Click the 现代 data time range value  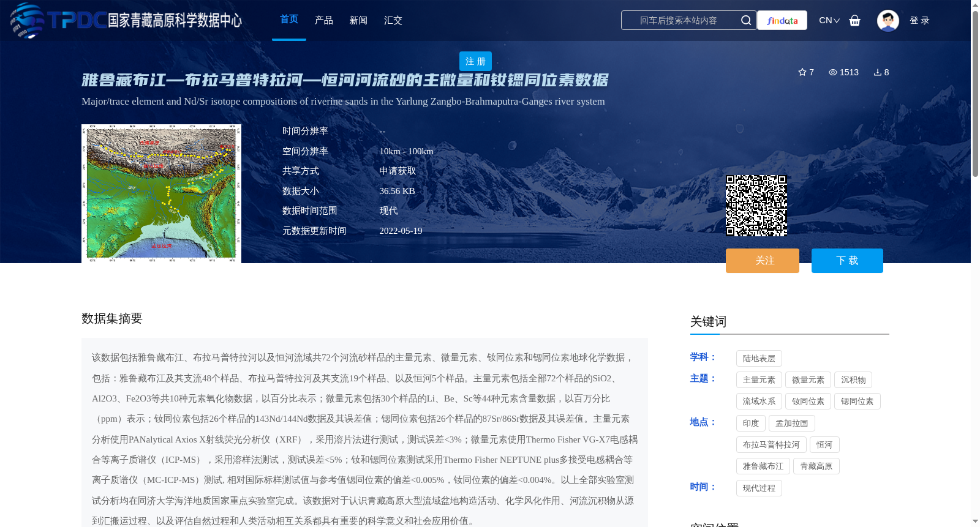[388, 211]
